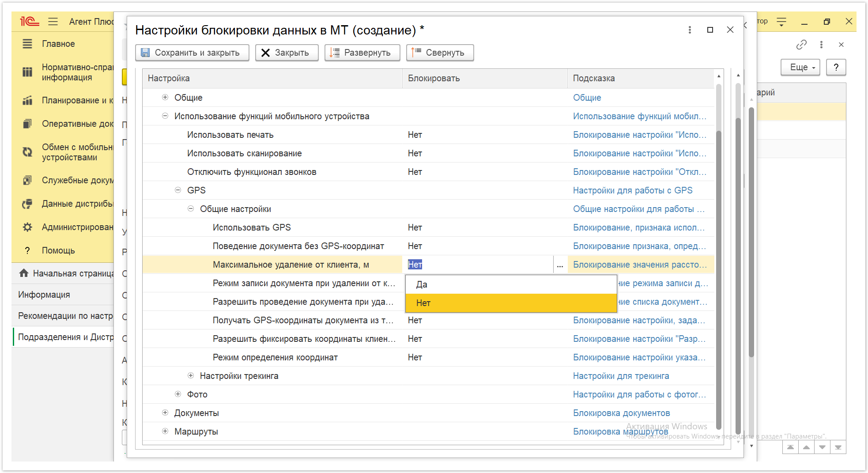Click the Настройка column header
Viewport: 868px width, 473px height.
click(272, 78)
